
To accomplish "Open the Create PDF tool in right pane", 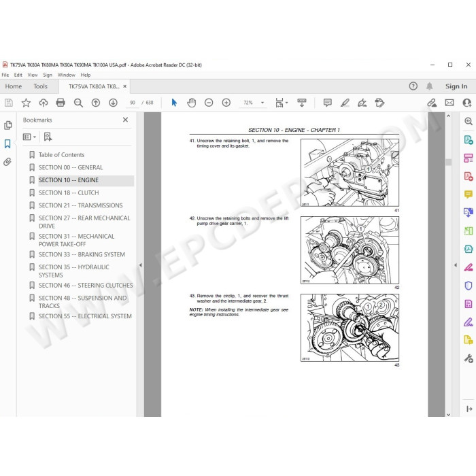I will pyautogui.click(x=469, y=176).
